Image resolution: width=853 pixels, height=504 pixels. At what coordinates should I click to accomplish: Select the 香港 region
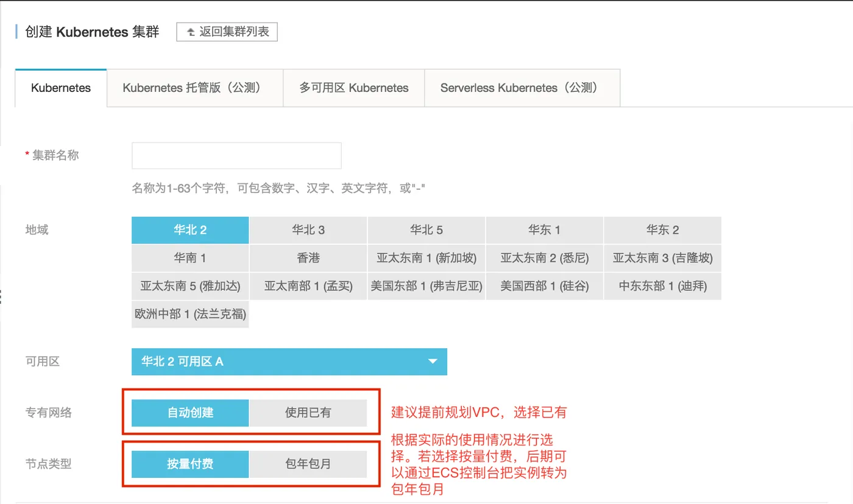[308, 258]
